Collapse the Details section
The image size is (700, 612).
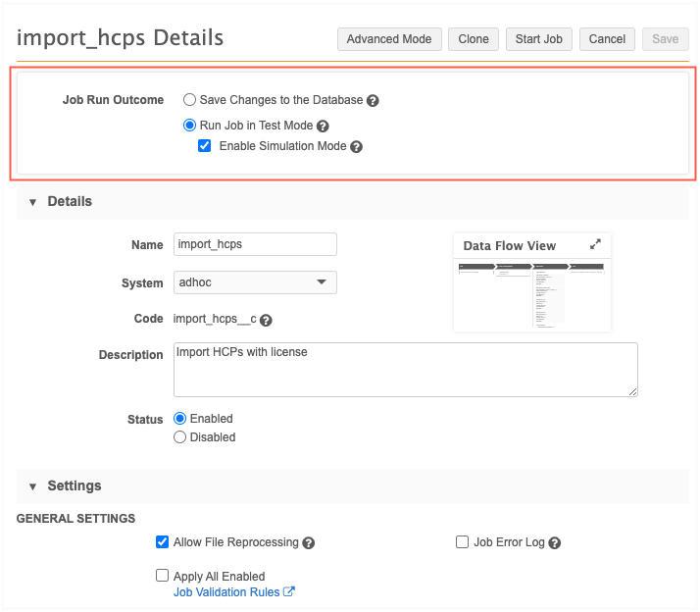(32, 202)
